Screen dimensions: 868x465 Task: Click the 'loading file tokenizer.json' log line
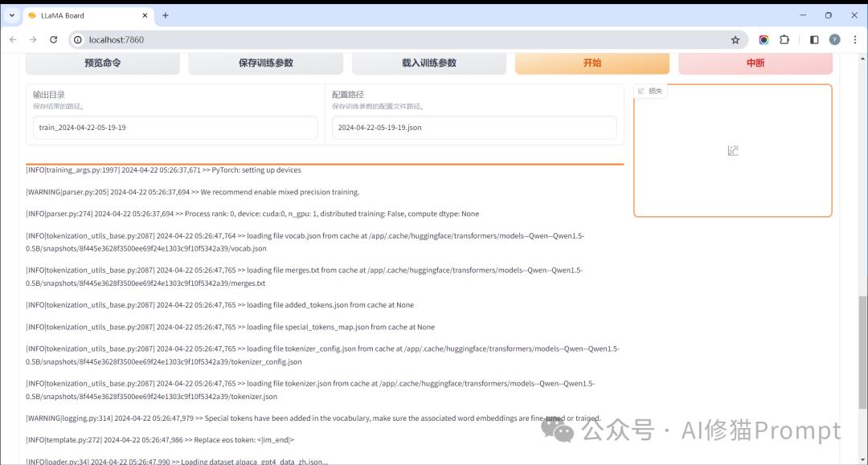(x=310, y=390)
